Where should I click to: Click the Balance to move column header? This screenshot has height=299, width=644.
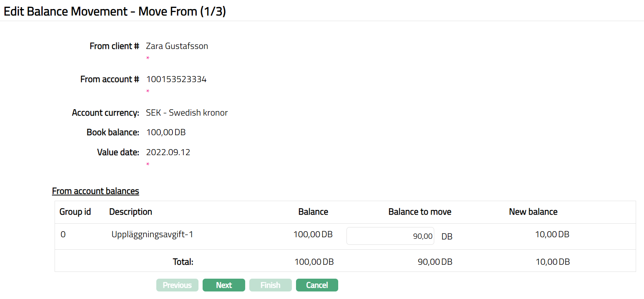click(x=420, y=212)
